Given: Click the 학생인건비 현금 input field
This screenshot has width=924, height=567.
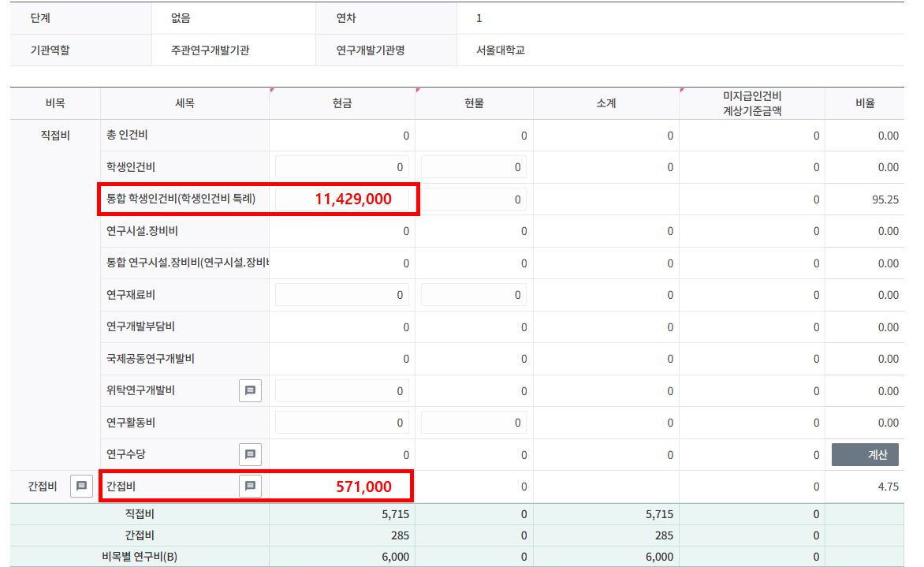Looking at the screenshot, I should point(342,167).
